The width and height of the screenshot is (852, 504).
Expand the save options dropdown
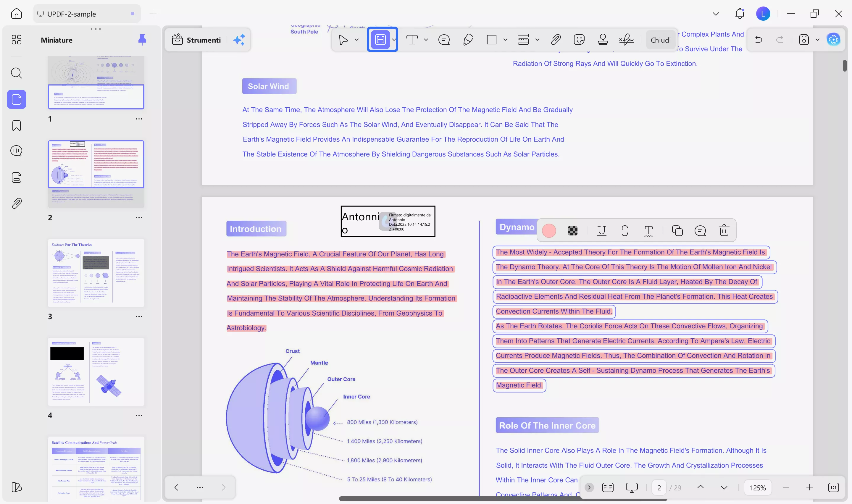tap(818, 40)
